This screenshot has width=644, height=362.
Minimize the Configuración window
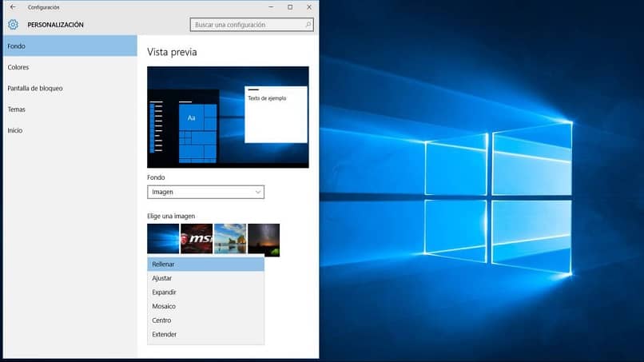tap(271, 7)
